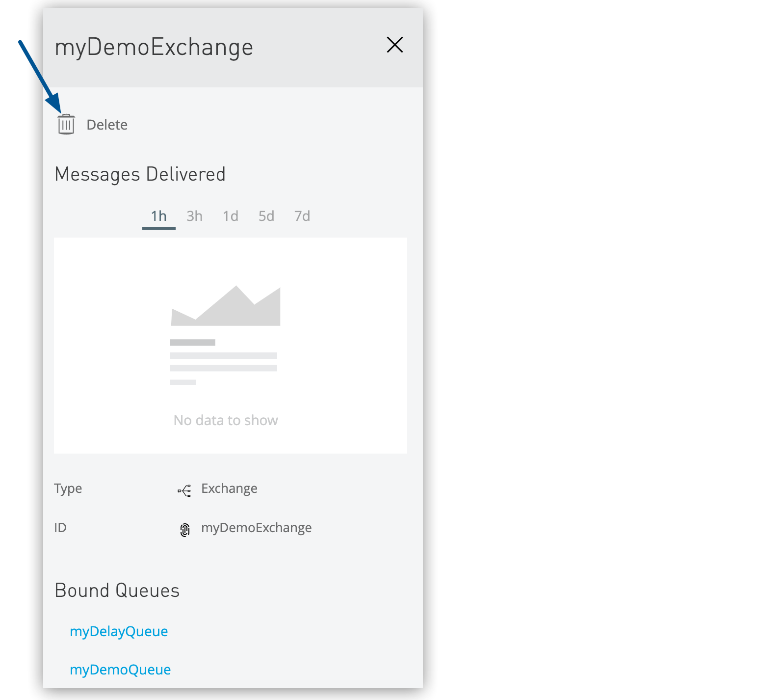Choose the 5d time range tab
Image resolution: width=784 pixels, height=700 pixels.
pyautogui.click(x=266, y=216)
